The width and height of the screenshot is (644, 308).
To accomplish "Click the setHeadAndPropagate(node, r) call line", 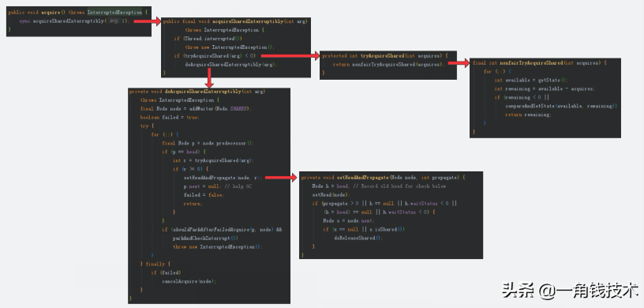I will coord(223,178).
